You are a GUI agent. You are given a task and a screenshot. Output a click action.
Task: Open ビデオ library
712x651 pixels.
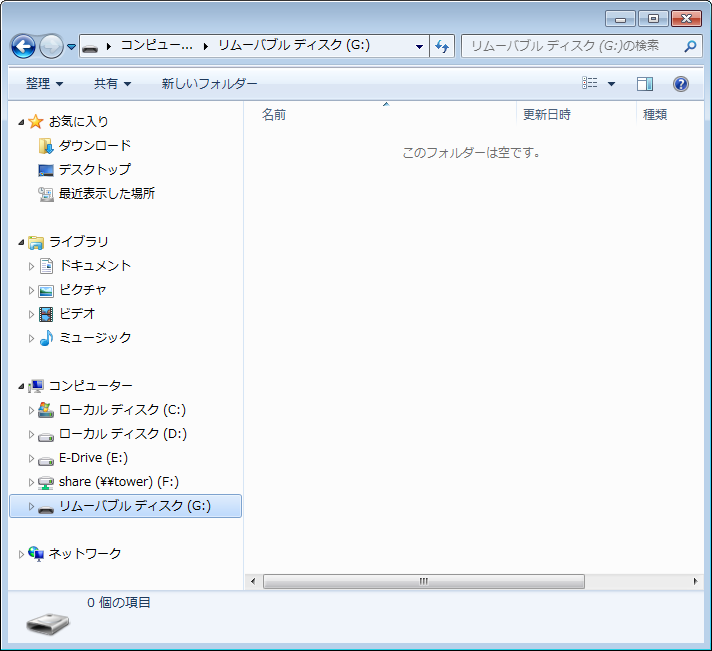77,314
